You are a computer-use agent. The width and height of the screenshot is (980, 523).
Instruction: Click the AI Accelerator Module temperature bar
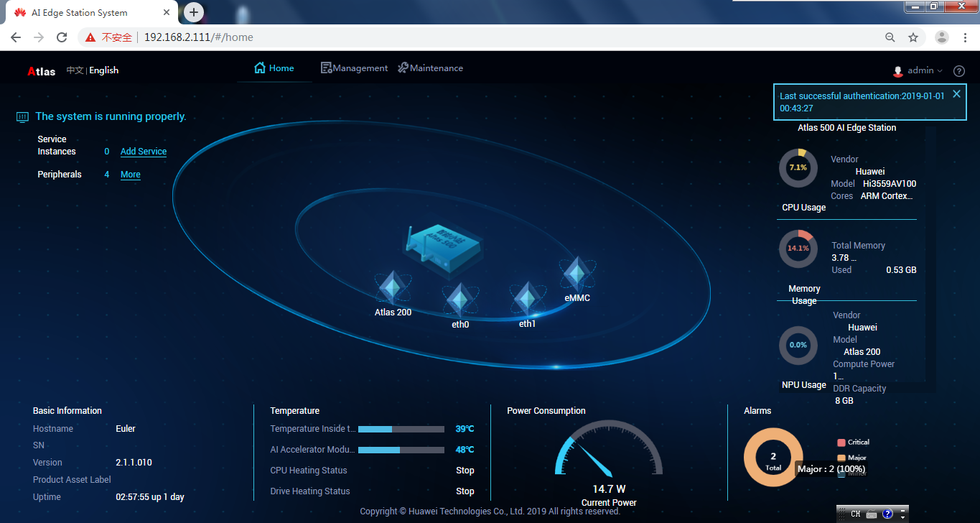[401, 450]
